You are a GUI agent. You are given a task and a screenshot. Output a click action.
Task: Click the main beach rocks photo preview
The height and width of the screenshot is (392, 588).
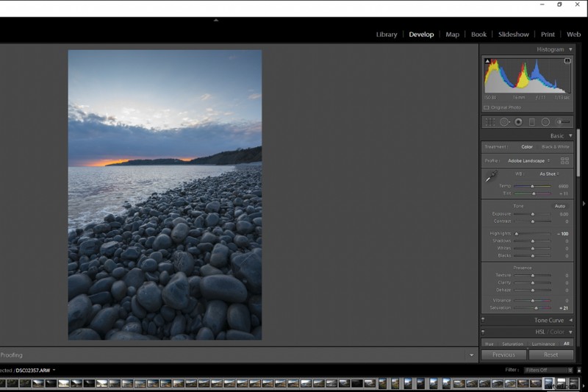click(165, 195)
